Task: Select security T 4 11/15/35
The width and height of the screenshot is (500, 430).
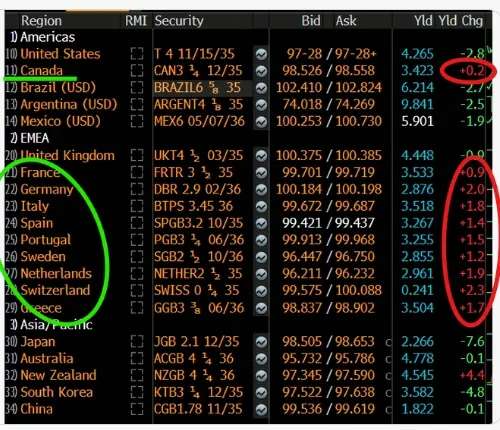Action: 194,54
